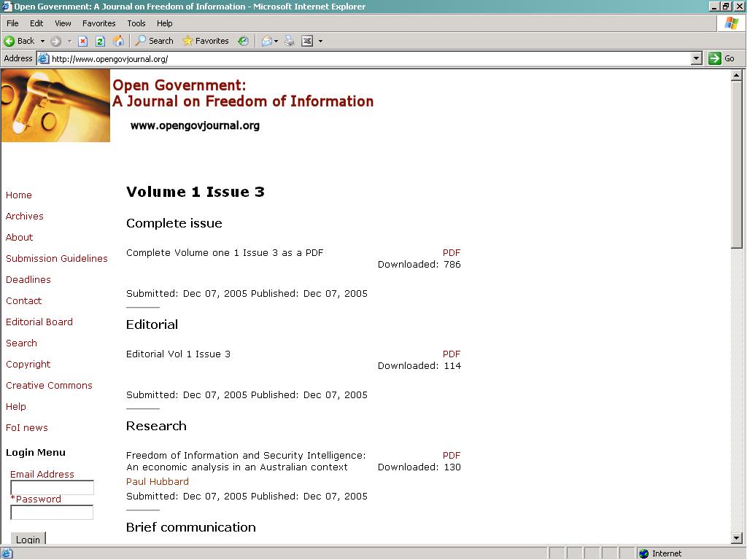Image resolution: width=747 pixels, height=560 pixels.
Task: Click the "Downloaded: 114" text
Action: click(x=419, y=366)
